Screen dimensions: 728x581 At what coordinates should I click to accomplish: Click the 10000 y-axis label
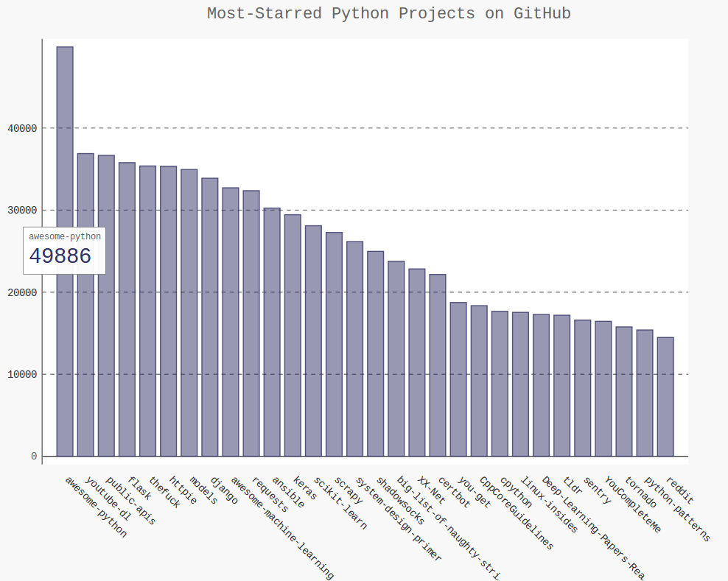click(x=22, y=375)
